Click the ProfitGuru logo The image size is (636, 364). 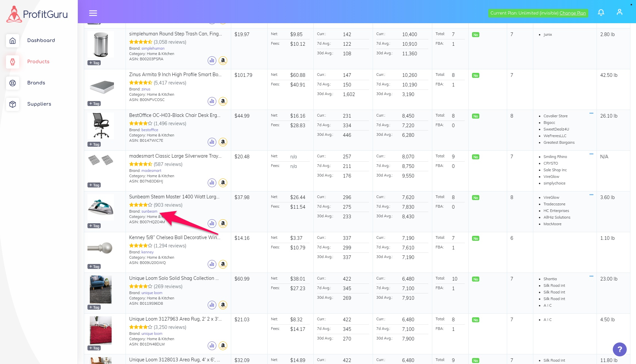(37, 14)
